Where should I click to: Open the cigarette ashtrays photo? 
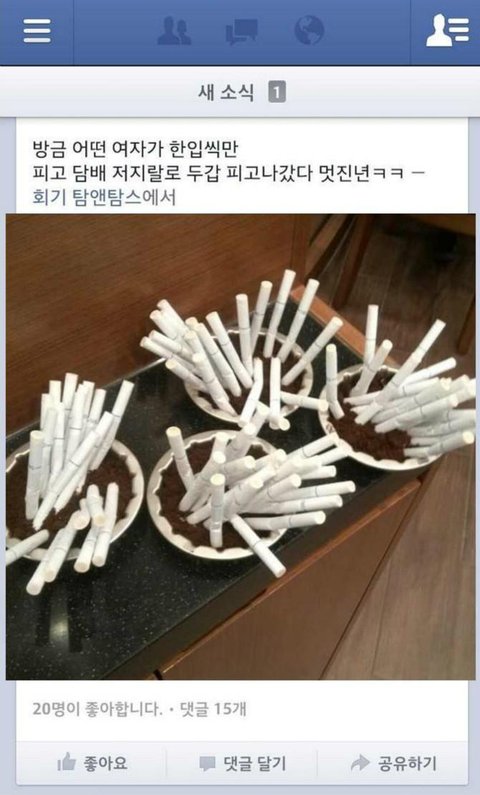coord(241,447)
